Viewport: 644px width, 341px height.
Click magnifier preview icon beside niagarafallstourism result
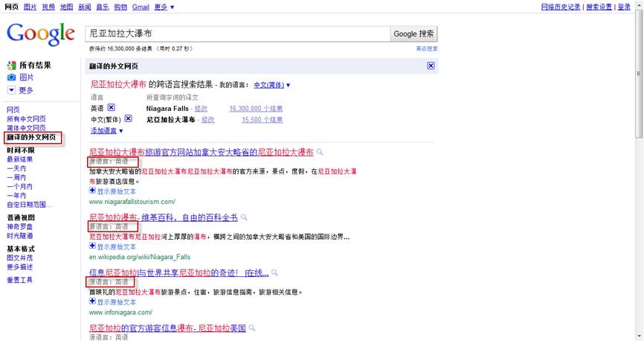[x=320, y=152]
